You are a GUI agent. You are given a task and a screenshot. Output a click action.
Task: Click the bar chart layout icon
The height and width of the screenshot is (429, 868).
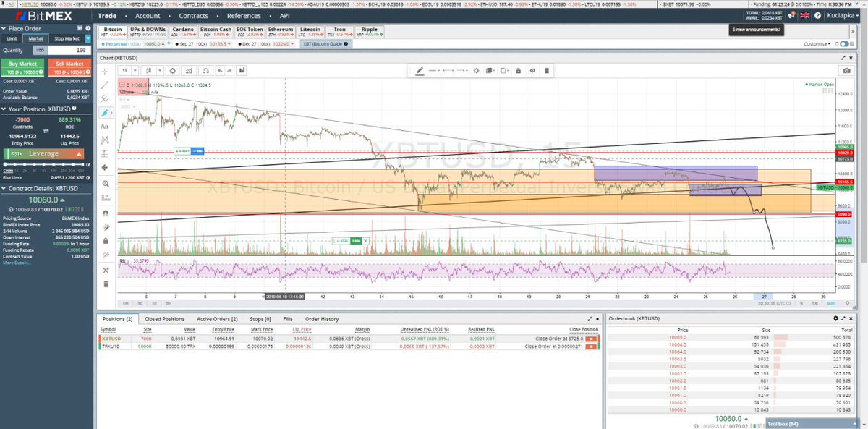click(242, 71)
